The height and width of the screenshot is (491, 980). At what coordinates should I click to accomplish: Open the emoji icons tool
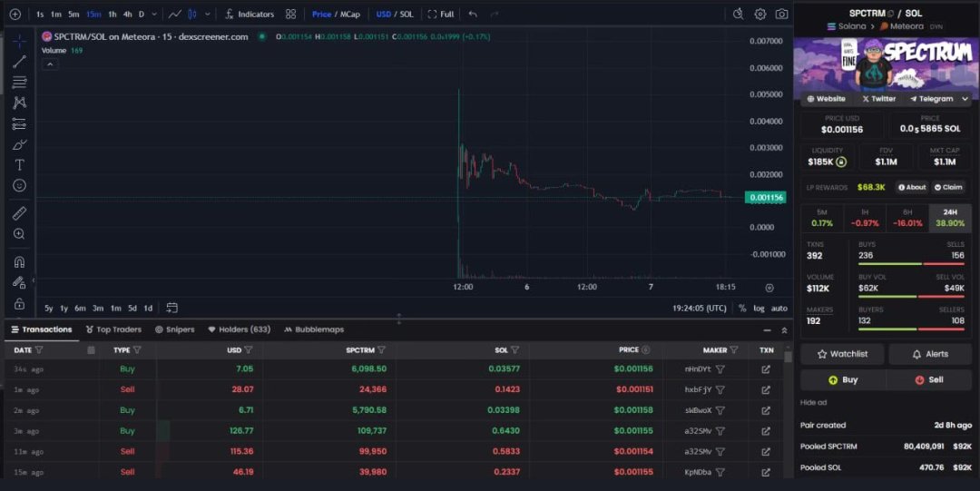coord(19,186)
